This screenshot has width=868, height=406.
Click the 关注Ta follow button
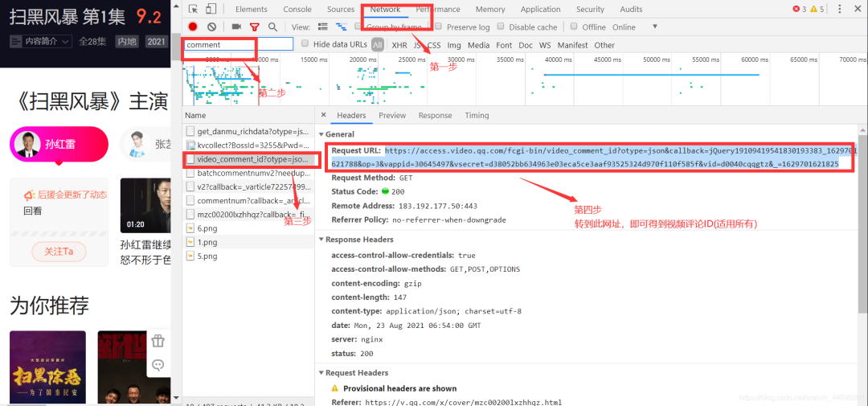tap(59, 252)
